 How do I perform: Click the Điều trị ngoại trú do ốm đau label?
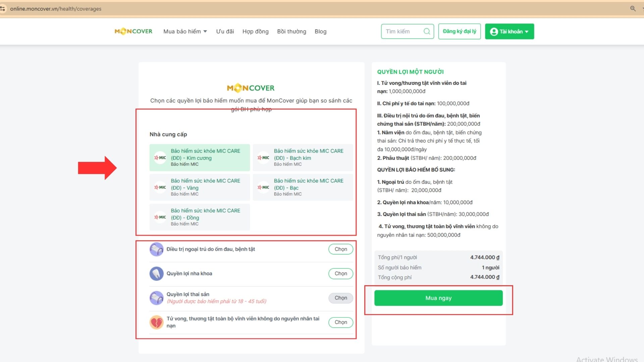pos(211,249)
